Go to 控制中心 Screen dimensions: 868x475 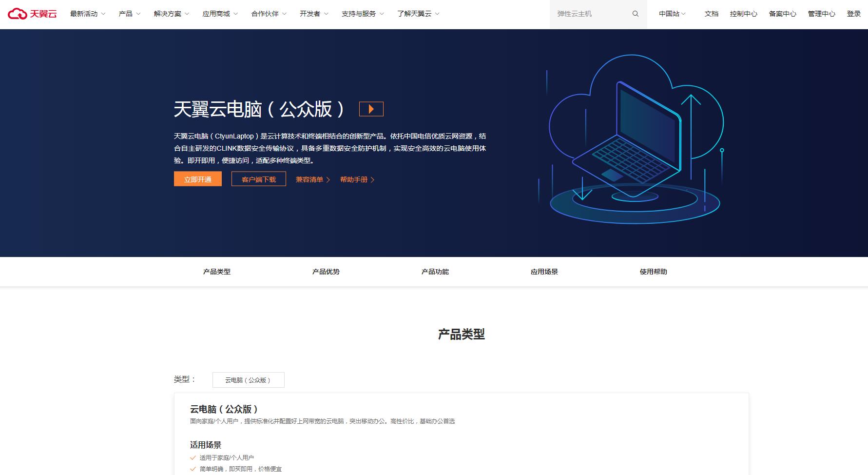[x=744, y=14]
